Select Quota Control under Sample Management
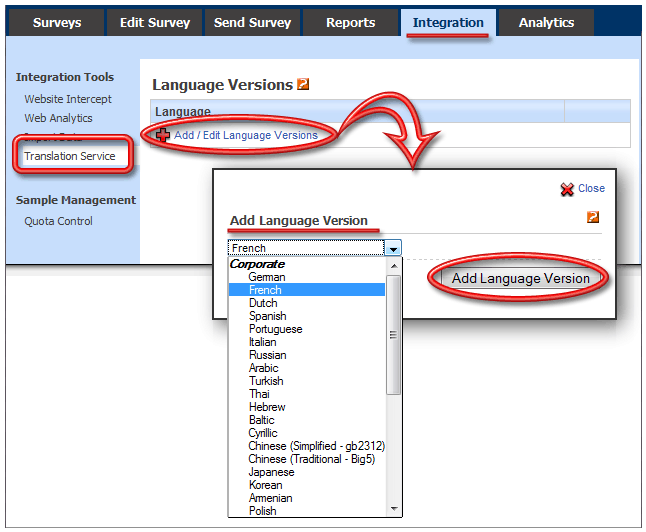 pos(58,221)
